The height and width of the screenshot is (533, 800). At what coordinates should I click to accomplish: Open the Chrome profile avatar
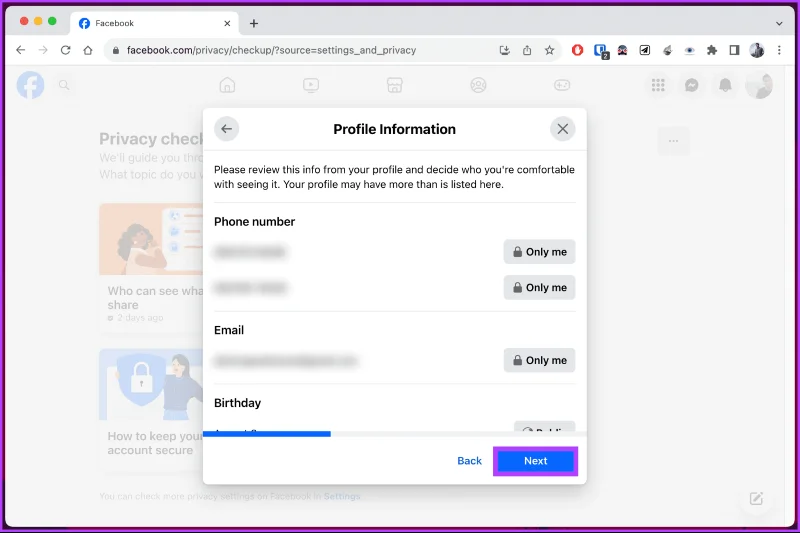pyautogui.click(x=757, y=50)
